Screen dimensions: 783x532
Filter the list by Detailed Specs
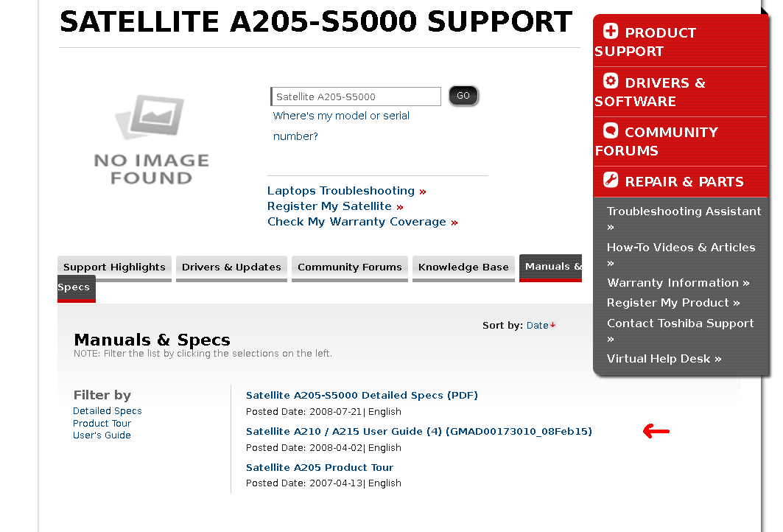coord(108,411)
